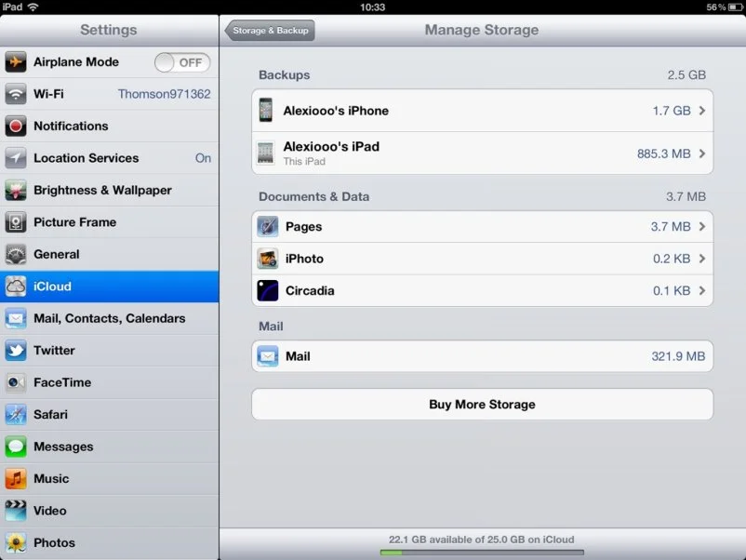Screen dimensions: 746x560
Task: Open the Safari settings entry
Action: (110, 414)
